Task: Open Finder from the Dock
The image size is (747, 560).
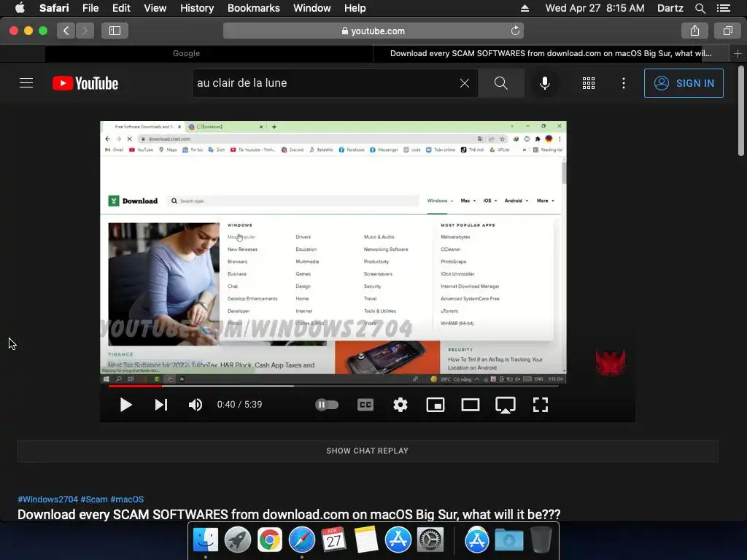Action: [x=205, y=540]
